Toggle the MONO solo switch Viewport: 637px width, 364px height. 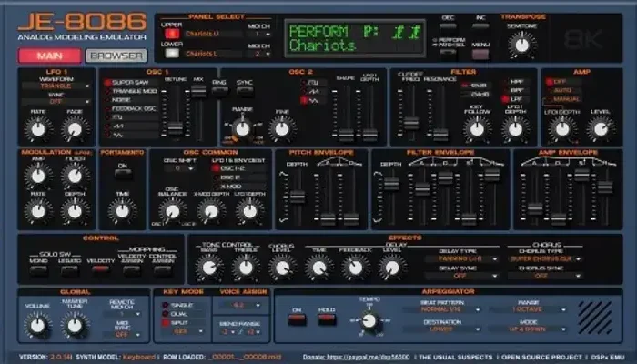(38, 270)
